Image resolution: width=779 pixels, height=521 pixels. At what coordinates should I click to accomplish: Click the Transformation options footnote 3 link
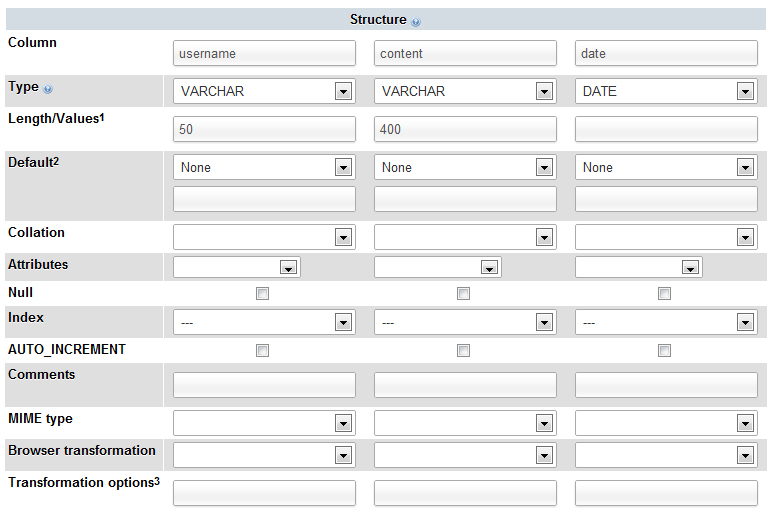pyautogui.click(x=156, y=482)
